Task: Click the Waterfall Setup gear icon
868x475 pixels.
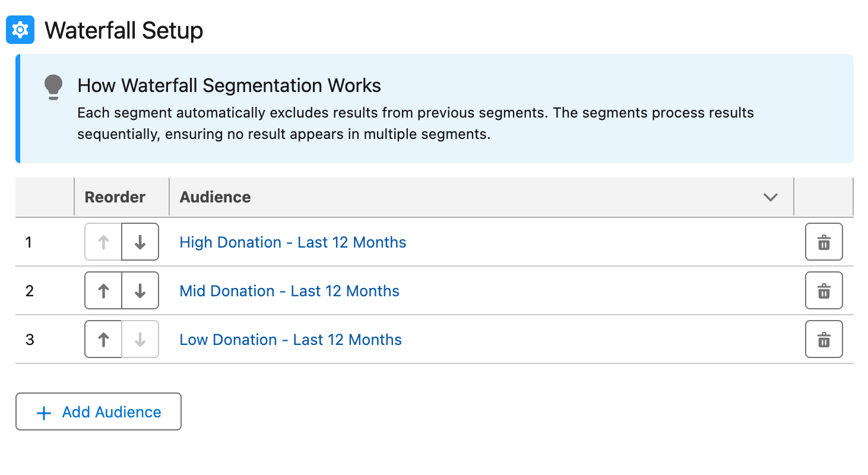Action: (20, 30)
